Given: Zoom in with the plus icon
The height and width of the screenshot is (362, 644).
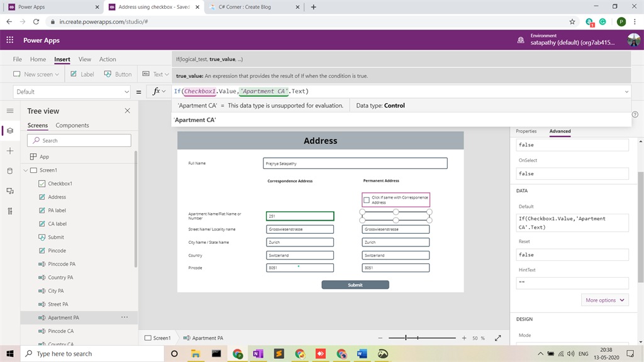Looking at the screenshot, I should tap(464, 337).
